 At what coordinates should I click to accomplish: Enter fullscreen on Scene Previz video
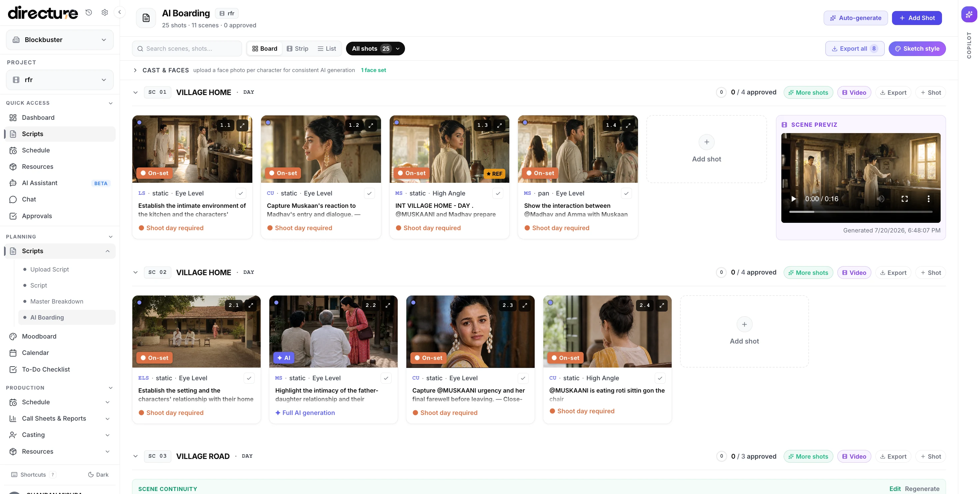(x=905, y=199)
